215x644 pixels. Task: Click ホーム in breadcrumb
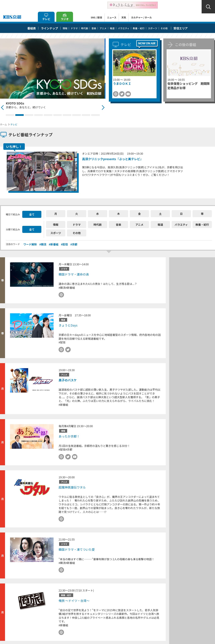[x=4, y=125]
